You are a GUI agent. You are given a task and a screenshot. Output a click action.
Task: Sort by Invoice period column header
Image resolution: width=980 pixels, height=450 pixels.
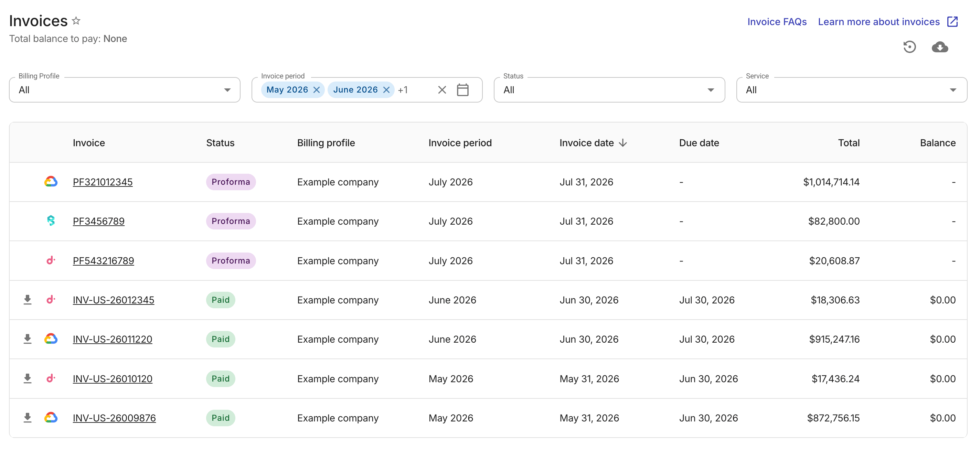click(x=460, y=143)
